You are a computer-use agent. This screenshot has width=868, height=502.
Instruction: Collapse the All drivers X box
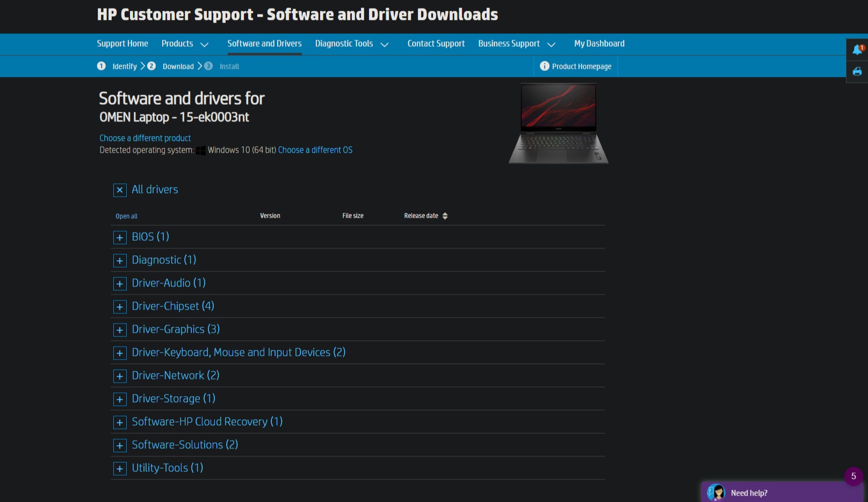(x=120, y=190)
